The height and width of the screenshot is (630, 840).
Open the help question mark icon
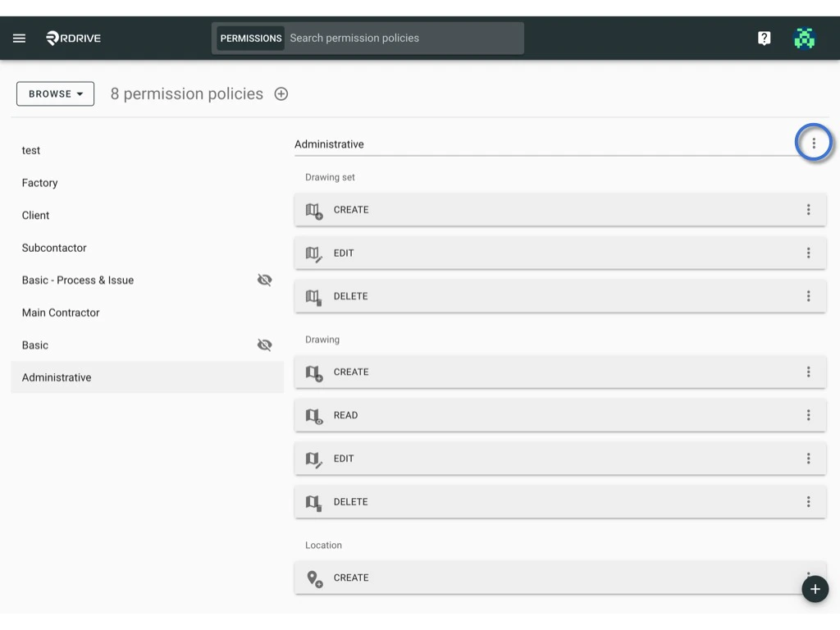pos(764,38)
